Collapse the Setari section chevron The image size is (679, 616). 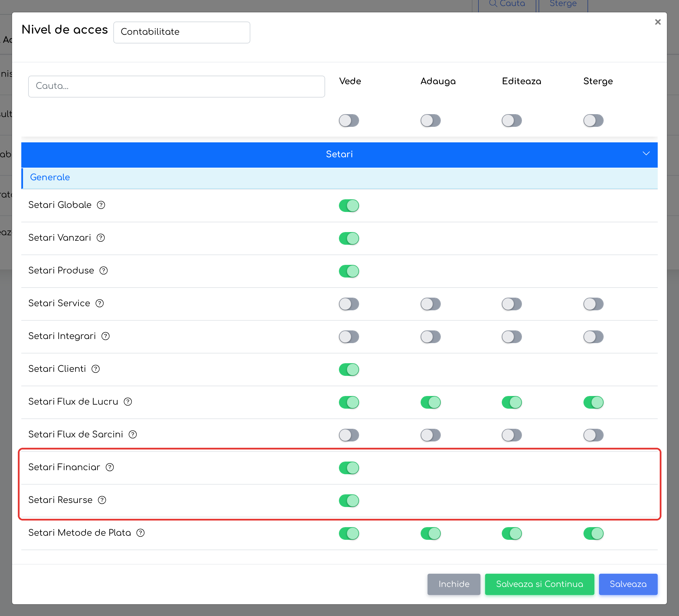[x=646, y=154]
